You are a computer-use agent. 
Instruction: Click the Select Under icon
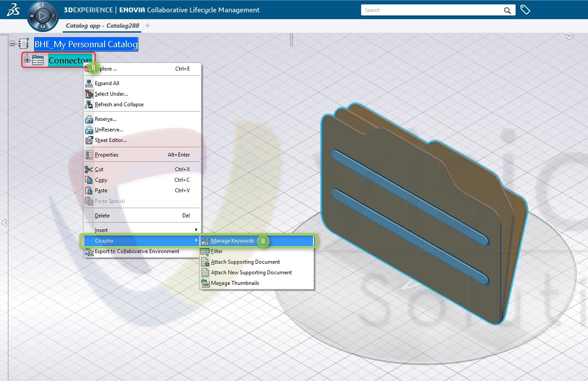click(89, 94)
